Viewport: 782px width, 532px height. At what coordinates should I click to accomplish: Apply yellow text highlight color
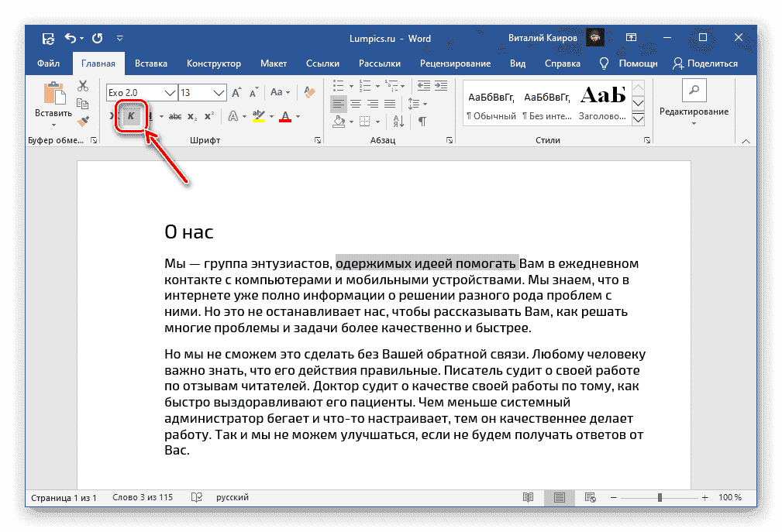pos(257,115)
